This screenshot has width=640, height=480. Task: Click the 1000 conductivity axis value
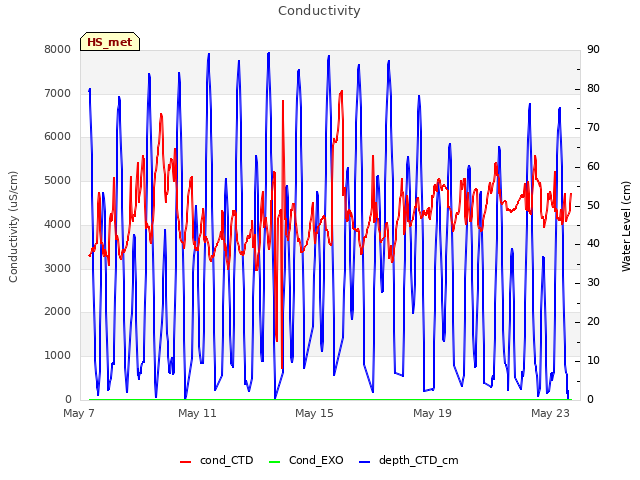58,356
